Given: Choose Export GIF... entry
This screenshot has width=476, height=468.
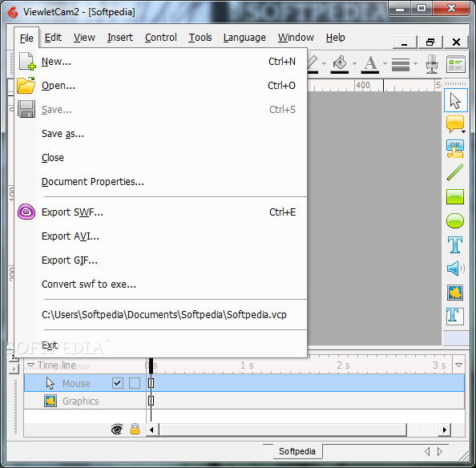Looking at the screenshot, I should click(x=160, y=260).
